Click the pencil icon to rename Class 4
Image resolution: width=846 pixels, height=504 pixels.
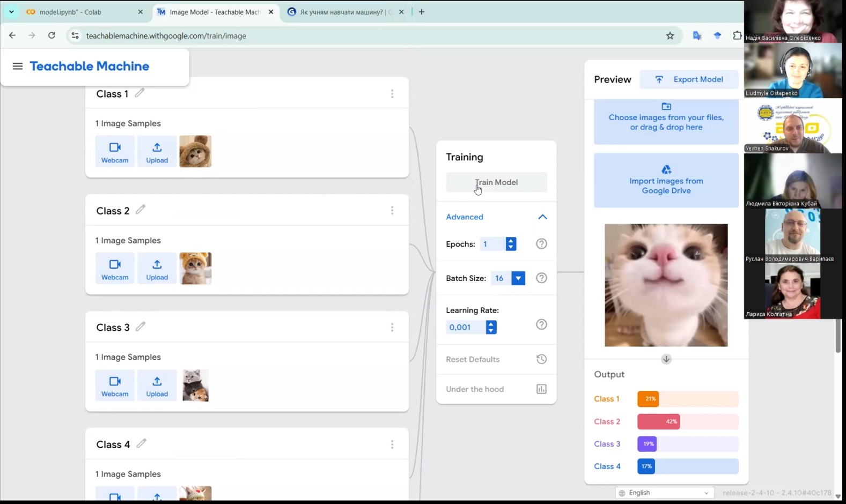click(x=141, y=443)
